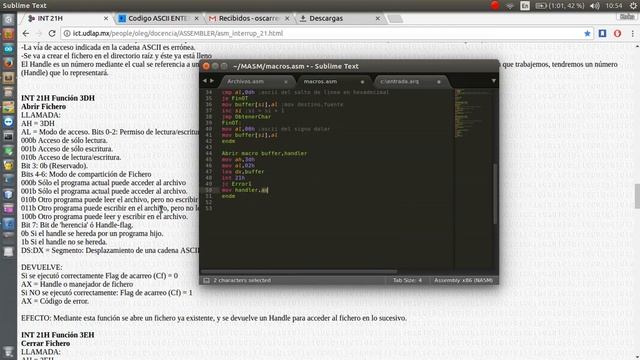This screenshot has height=360, width=640.
Task: Click the browser page vertical scrollbar
Action: 637,196
